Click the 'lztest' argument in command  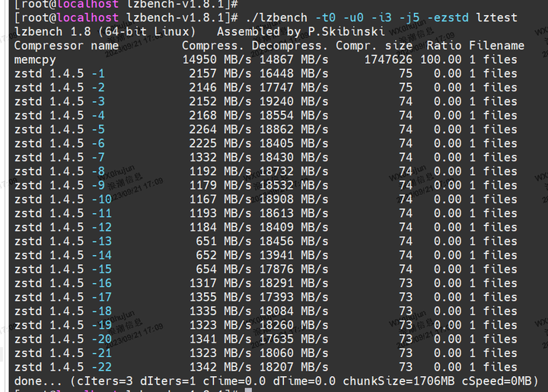click(496, 18)
